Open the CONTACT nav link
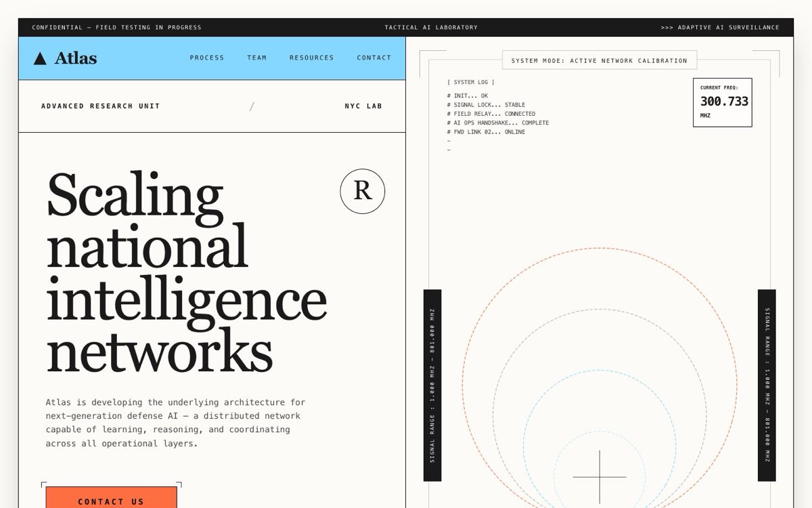 (x=374, y=58)
